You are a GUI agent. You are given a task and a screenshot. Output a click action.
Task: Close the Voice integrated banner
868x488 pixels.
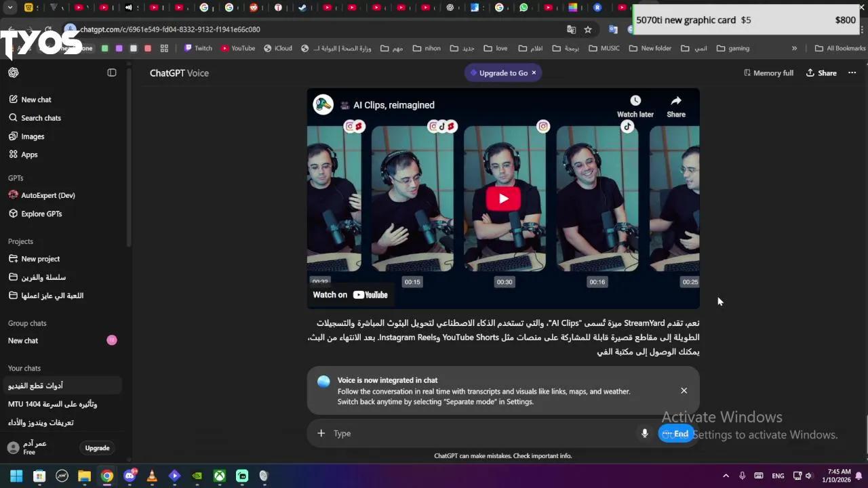(684, 390)
